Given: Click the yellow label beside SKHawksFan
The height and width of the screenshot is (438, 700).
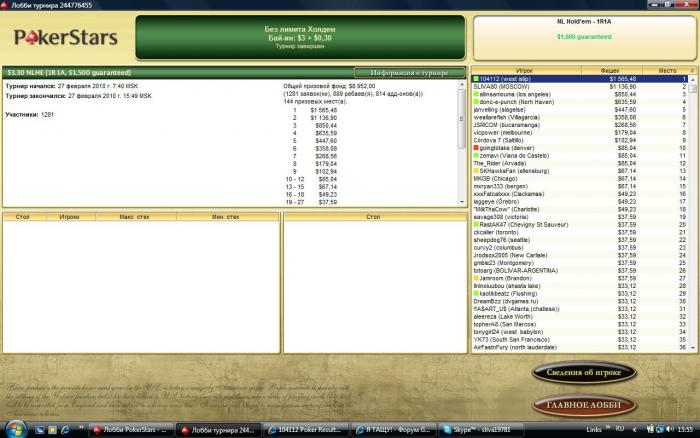Looking at the screenshot, I should [x=476, y=171].
